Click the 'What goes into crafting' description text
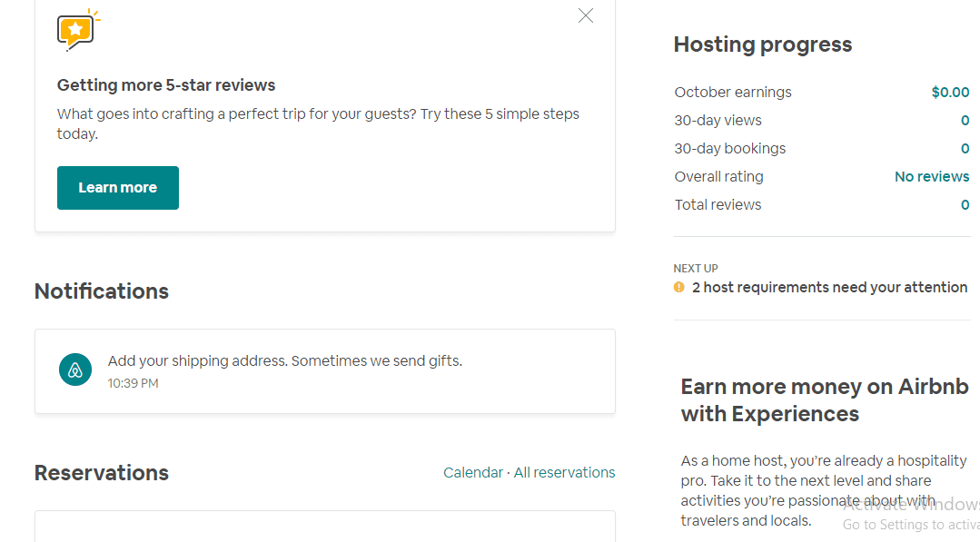 tap(318, 123)
